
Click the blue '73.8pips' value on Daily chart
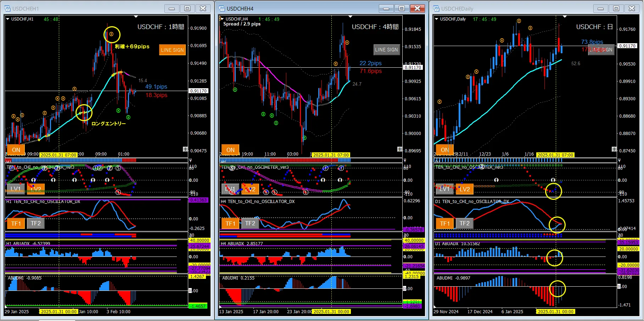(x=592, y=42)
